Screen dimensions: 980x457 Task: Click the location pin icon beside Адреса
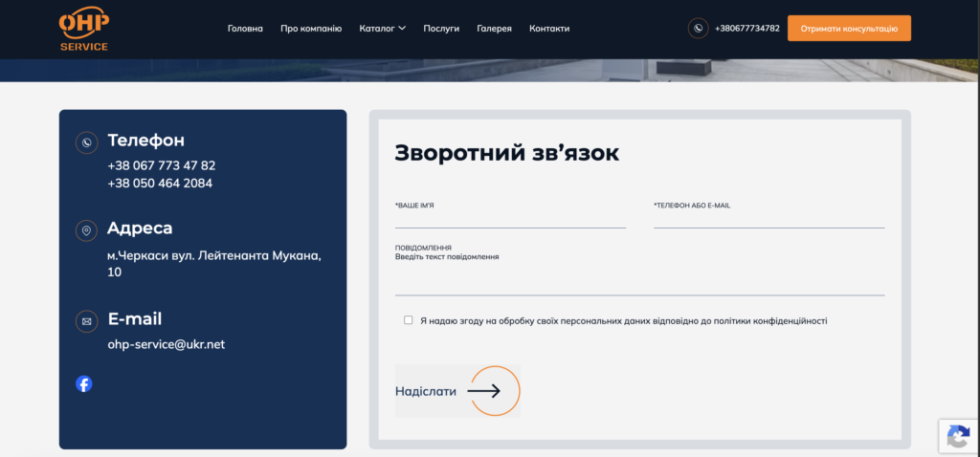click(x=87, y=230)
